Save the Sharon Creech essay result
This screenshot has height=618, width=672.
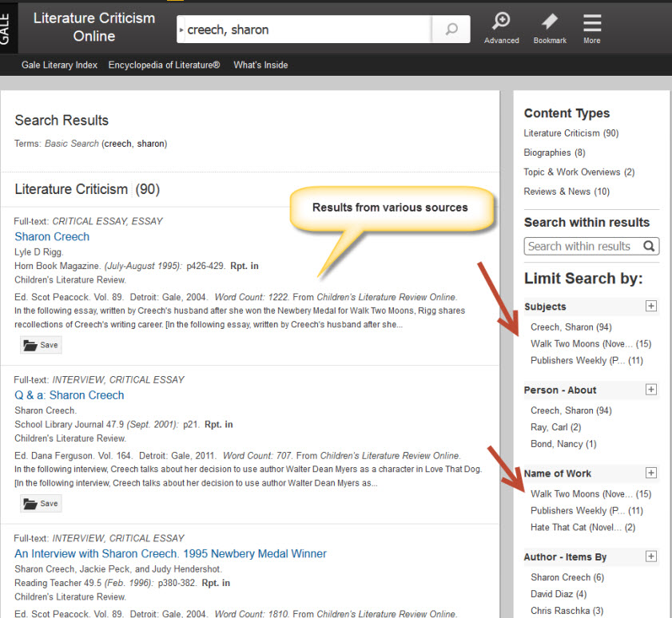tap(41, 345)
